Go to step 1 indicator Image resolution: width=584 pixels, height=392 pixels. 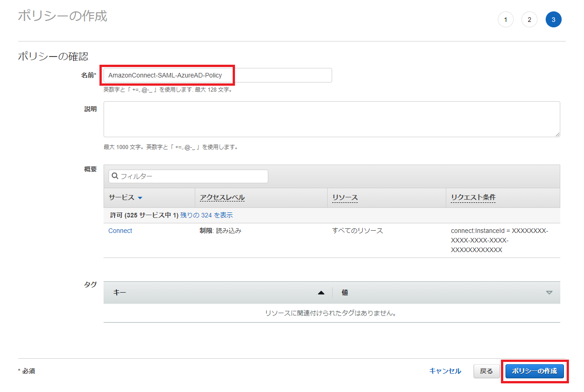506,20
